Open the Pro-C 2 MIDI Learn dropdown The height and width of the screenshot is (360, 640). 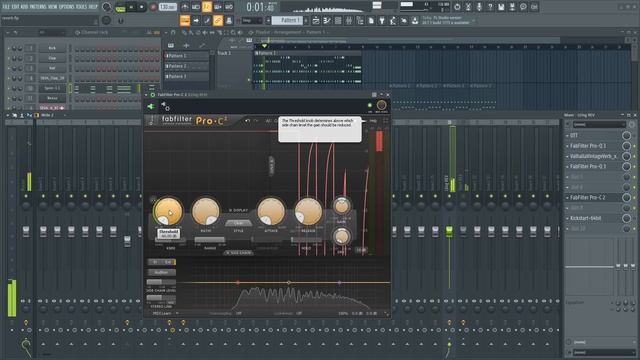click(165, 313)
